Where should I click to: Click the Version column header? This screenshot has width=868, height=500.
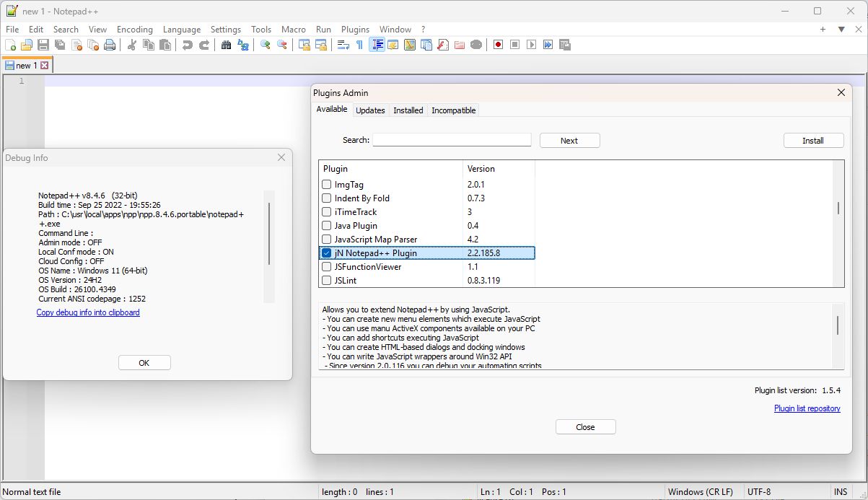pos(499,169)
